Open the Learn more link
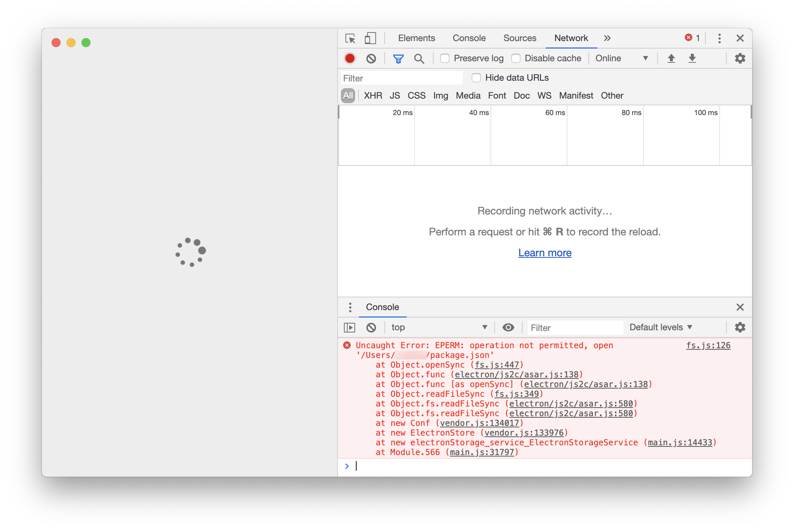 (545, 253)
